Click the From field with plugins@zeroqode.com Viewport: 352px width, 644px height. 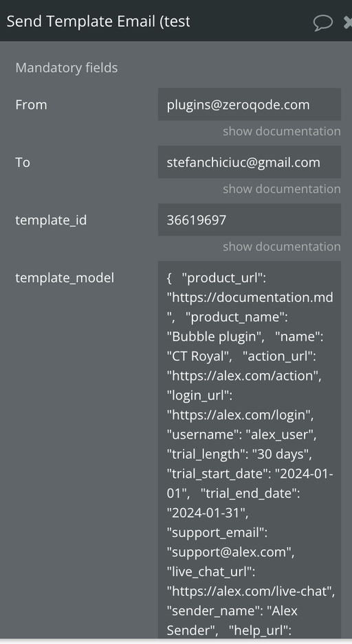[249, 104]
